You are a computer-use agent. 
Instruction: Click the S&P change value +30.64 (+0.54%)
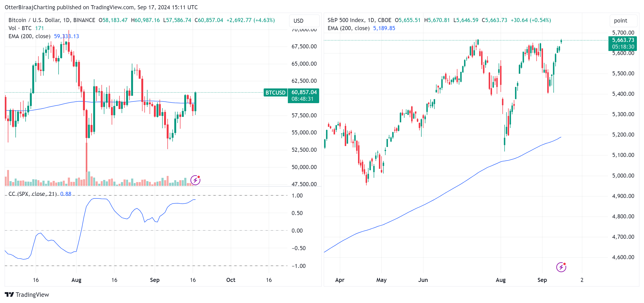click(530, 20)
